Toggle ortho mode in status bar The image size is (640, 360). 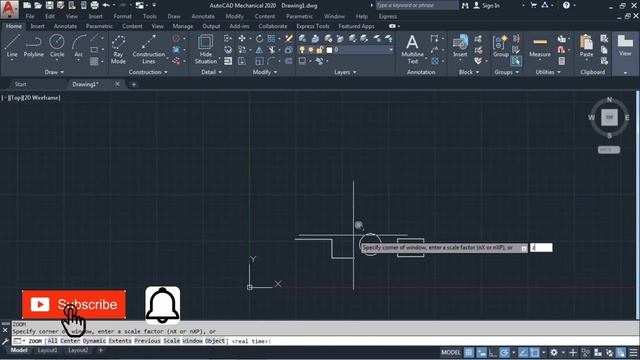(x=493, y=352)
